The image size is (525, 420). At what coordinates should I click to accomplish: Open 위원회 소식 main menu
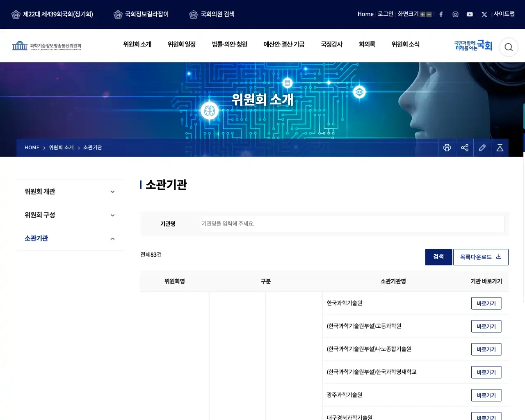click(406, 44)
